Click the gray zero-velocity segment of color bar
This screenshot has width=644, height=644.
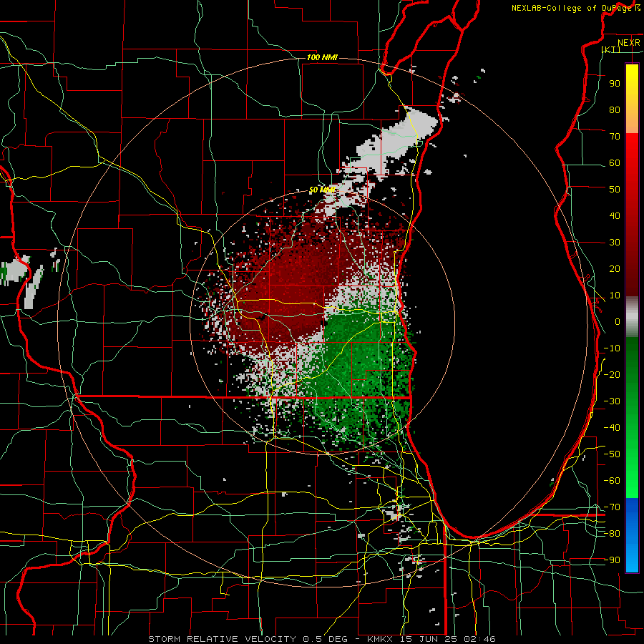click(x=632, y=317)
